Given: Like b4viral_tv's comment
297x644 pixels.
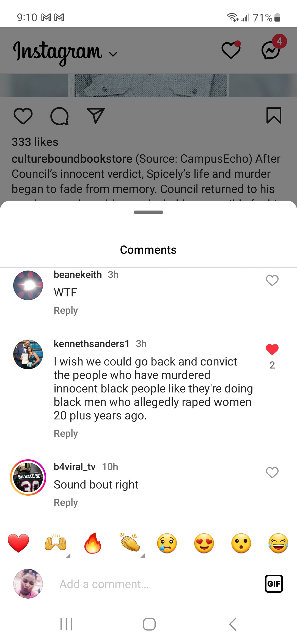Looking at the screenshot, I should [x=272, y=472].
